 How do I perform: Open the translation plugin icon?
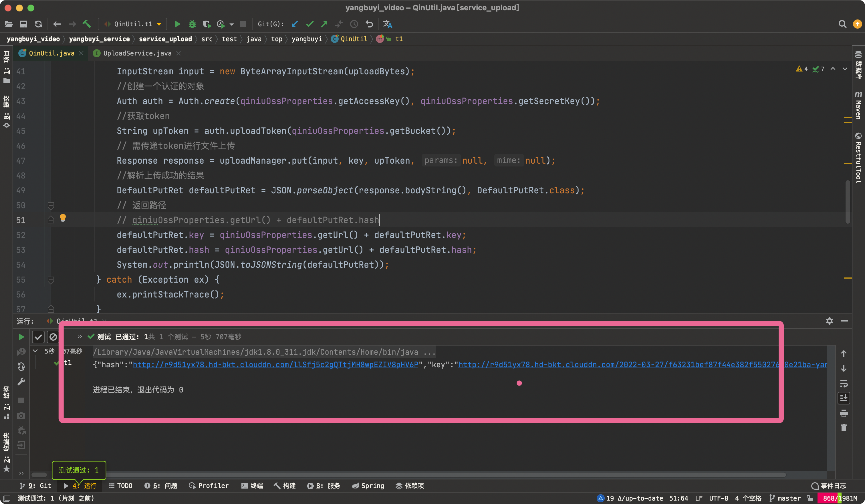[388, 24]
